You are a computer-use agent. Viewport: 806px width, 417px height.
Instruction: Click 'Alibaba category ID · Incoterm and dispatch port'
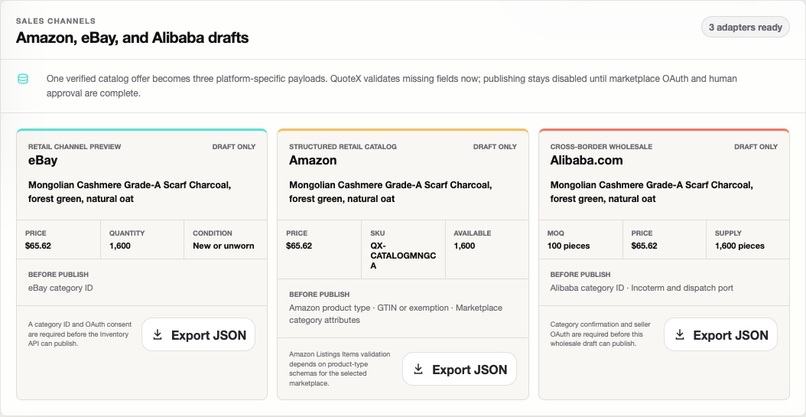642,288
